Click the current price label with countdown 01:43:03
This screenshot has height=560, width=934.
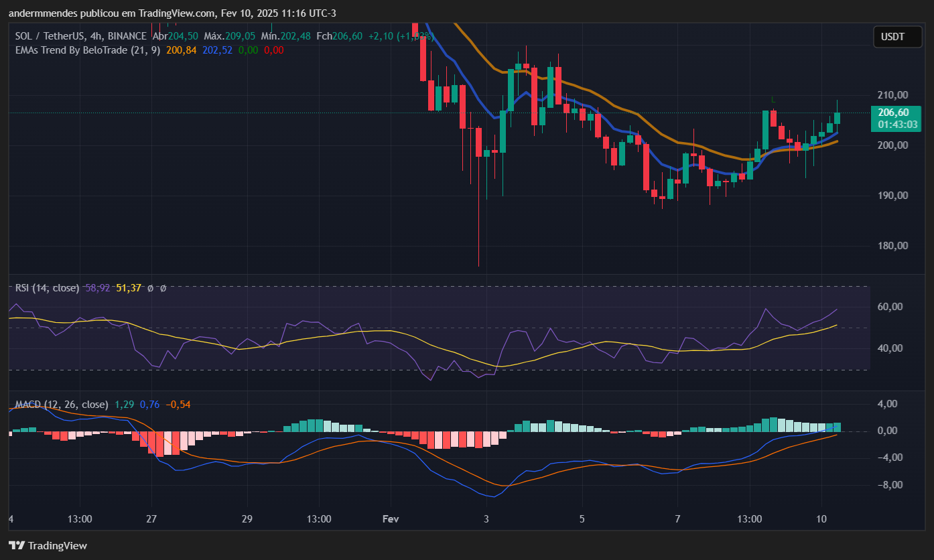coord(898,119)
